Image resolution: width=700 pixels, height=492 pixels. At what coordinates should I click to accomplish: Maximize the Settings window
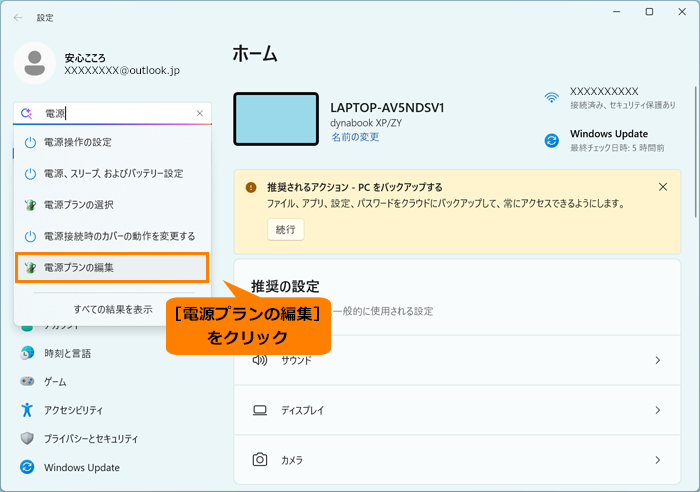tap(650, 12)
